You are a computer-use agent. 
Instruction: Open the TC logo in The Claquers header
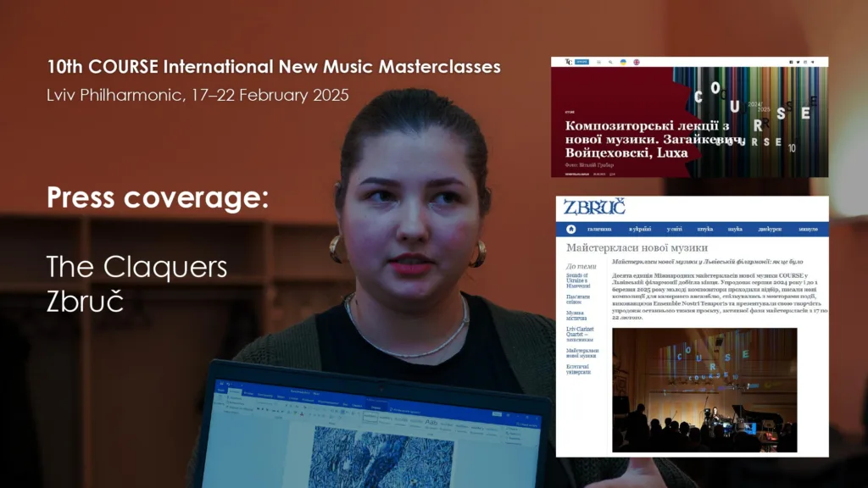tap(569, 62)
